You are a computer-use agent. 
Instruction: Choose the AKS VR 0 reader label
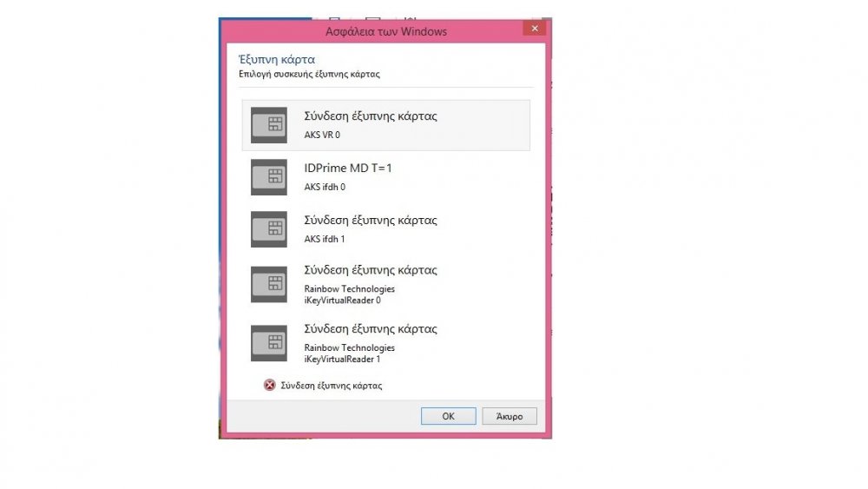click(x=322, y=135)
